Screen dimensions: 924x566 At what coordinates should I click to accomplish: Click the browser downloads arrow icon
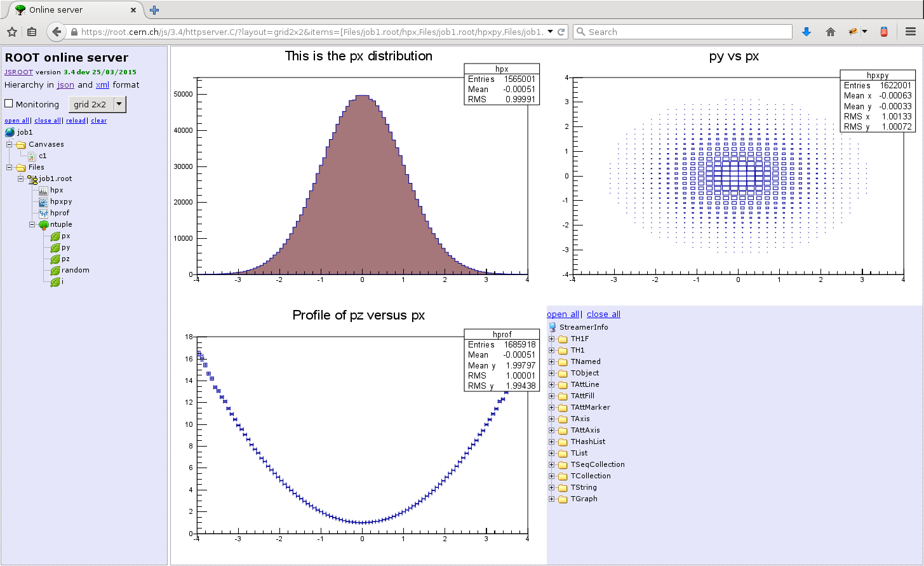[x=807, y=32]
